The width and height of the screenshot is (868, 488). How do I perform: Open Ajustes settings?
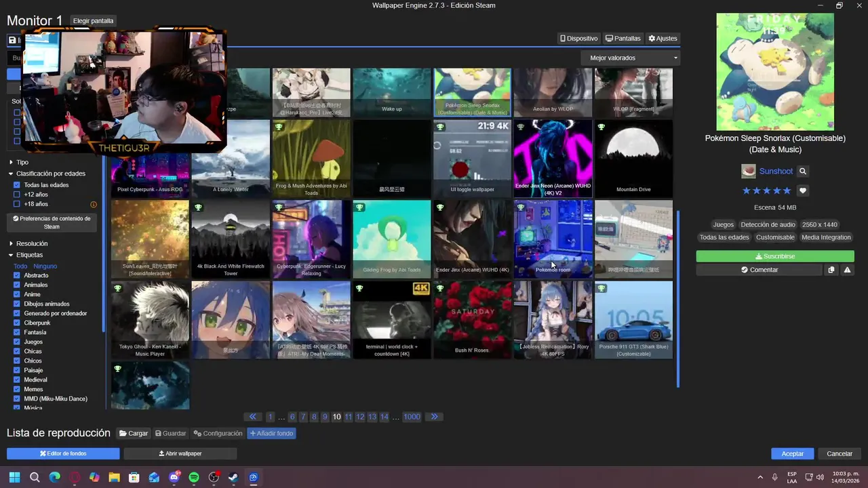coord(663,39)
